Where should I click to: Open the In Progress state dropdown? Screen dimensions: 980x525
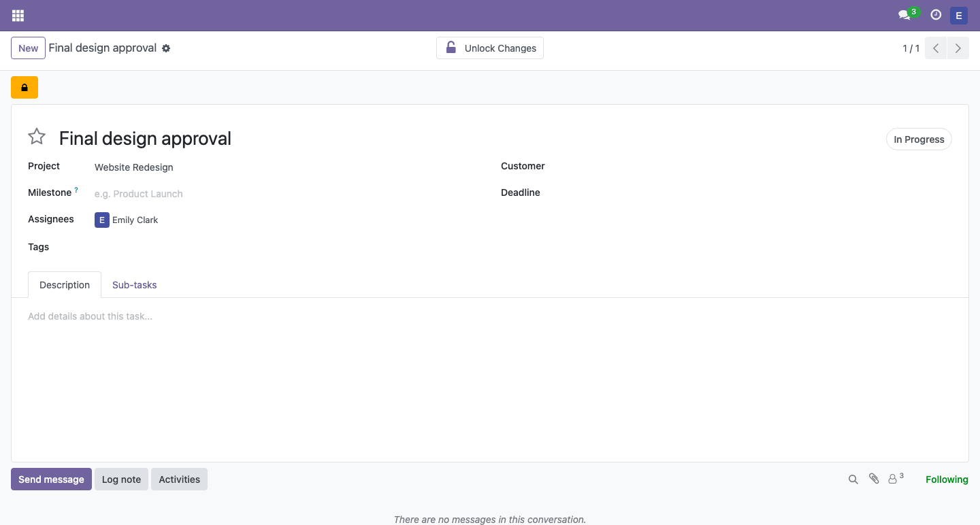click(919, 139)
